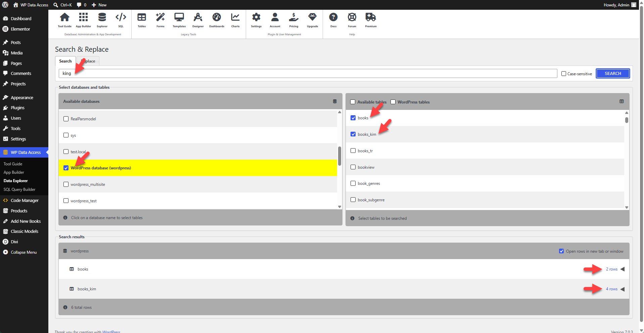644x333 pixels.
Task: Open the 4 rows link for books_kim
Action: (x=611, y=289)
